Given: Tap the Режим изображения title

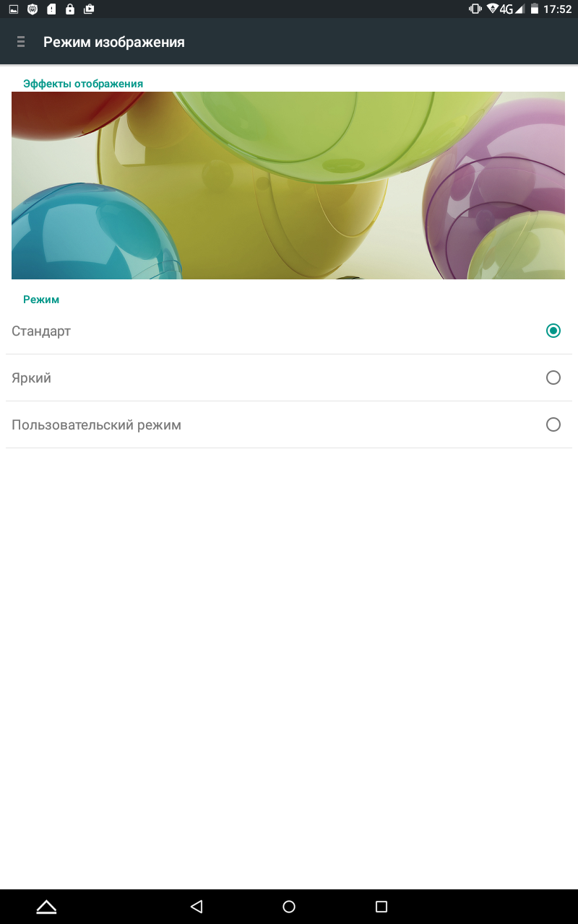Looking at the screenshot, I should (x=114, y=42).
